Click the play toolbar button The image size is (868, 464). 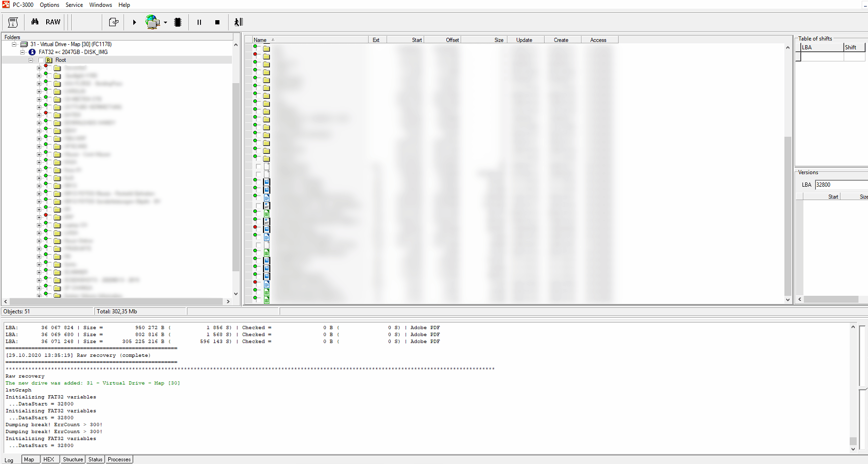(134, 22)
